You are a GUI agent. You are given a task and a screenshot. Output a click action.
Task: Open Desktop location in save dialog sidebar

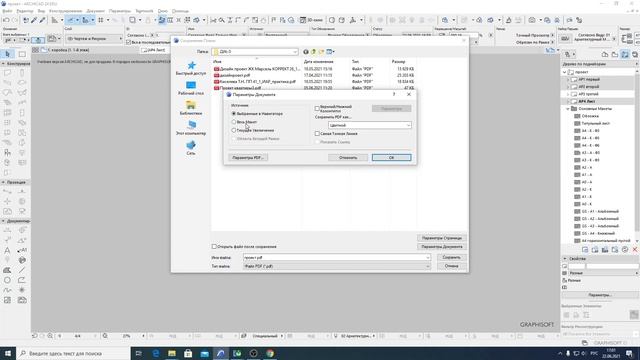(191, 88)
